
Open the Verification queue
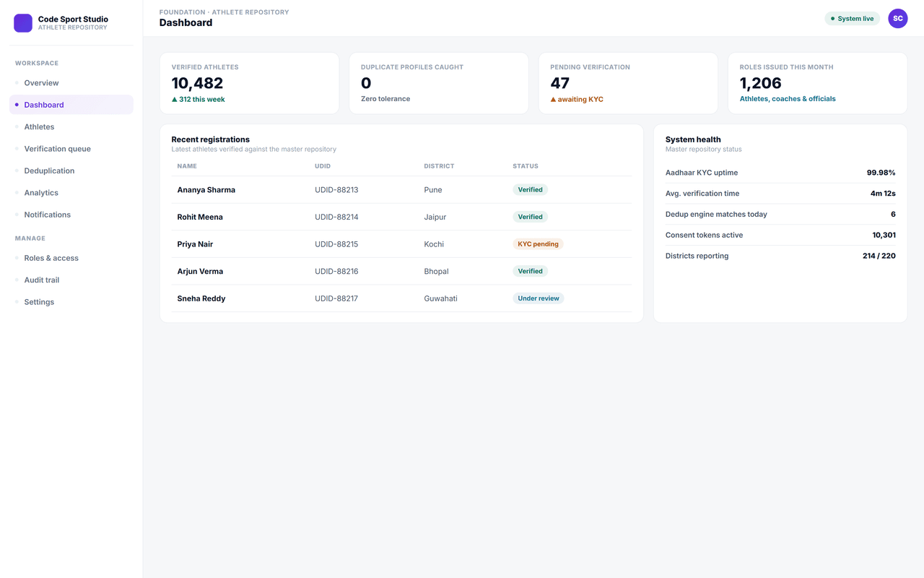71,149
